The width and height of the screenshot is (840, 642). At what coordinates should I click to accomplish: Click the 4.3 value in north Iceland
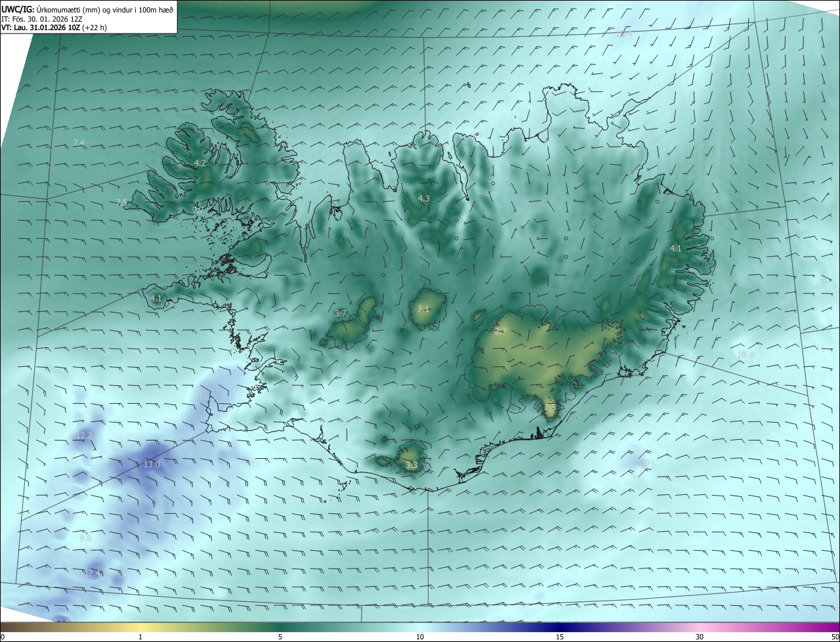tap(424, 198)
